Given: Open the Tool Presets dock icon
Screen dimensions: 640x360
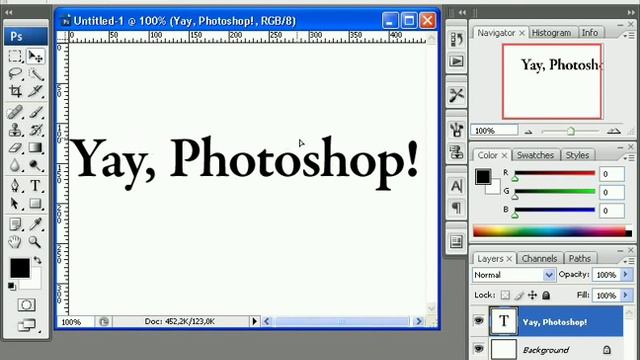Looking at the screenshot, I should (x=456, y=95).
